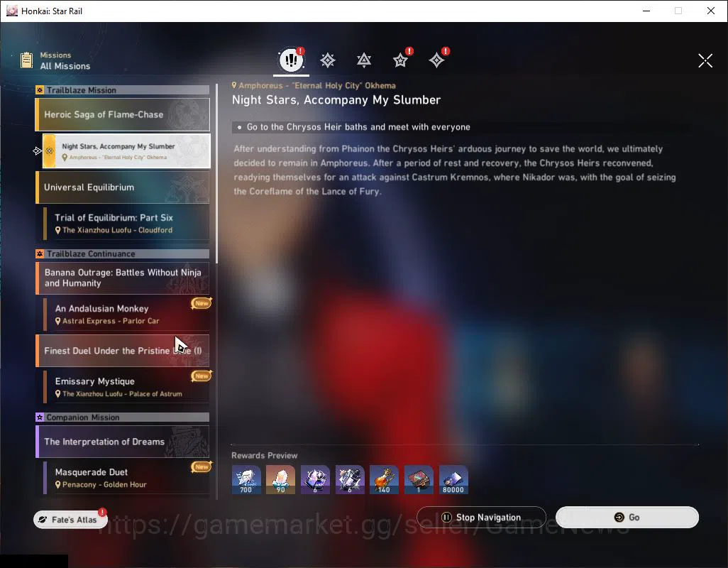This screenshot has height=568, width=728.
Task: Click the location text Penacony - Golden Hour
Action: pyautogui.click(x=104, y=484)
